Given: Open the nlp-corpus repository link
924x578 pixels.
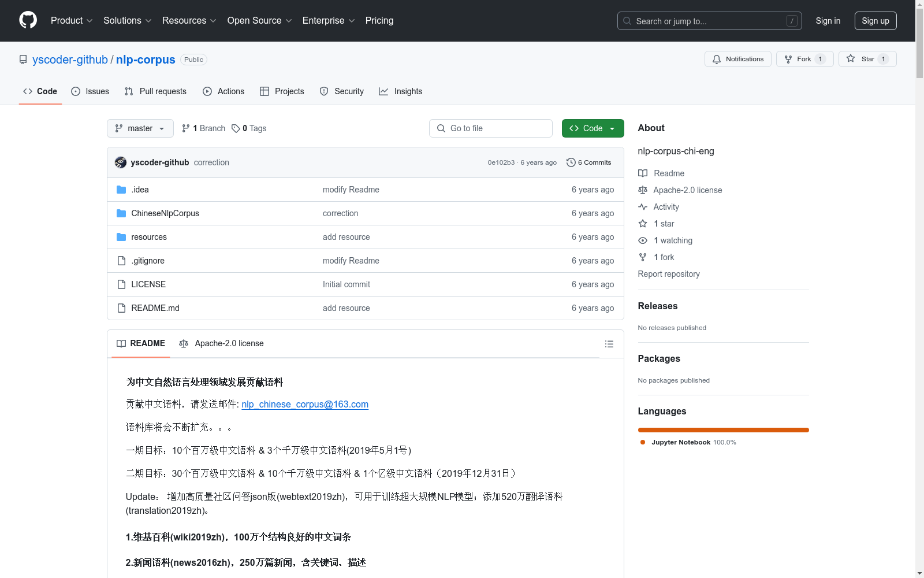Looking at the screenshot, I should [x=146, y=60].
